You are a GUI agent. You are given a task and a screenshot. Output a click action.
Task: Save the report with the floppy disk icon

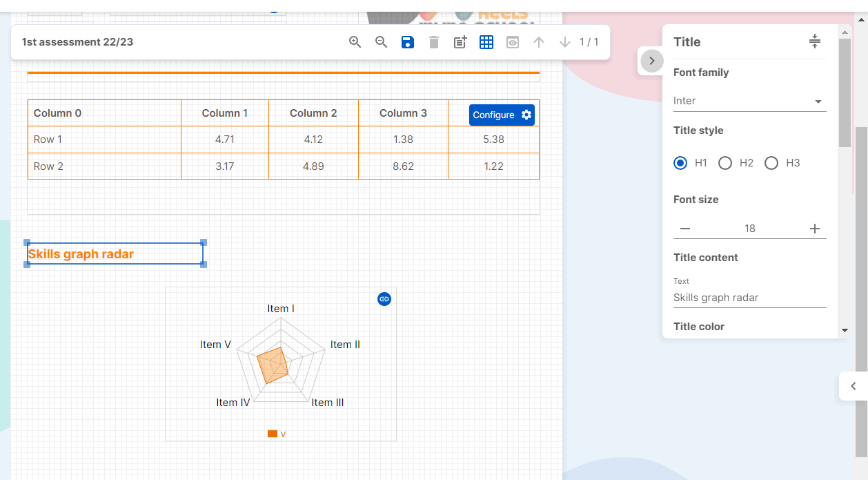[408, 42]
